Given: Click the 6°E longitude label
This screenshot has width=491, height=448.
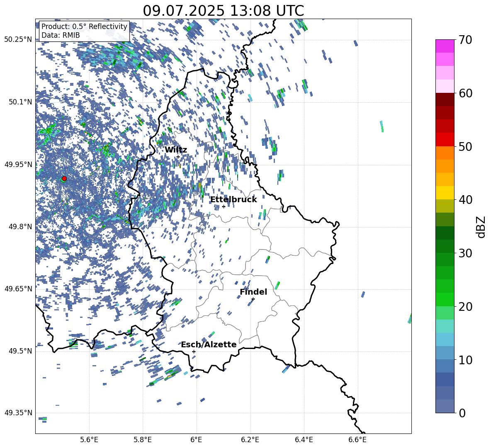Looking at the screenshot, I should [x=196, y=440].
